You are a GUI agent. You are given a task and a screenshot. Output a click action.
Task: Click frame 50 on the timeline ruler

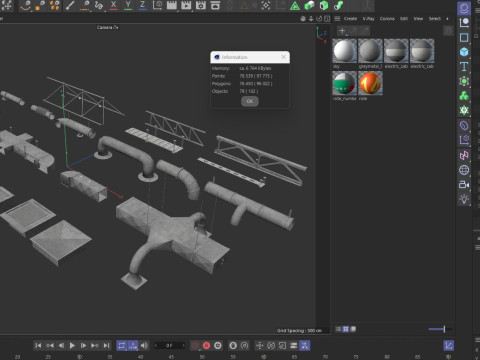click(202, 357)
